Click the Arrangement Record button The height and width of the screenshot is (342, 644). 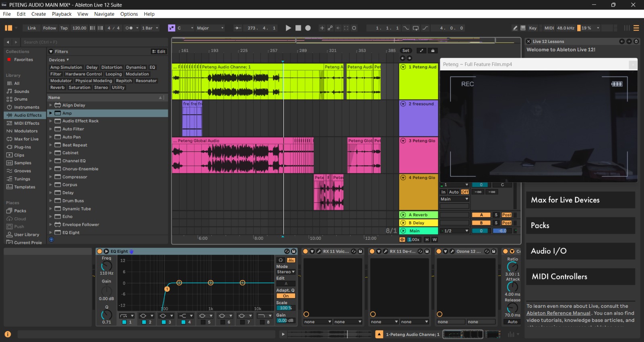[308, 28]
